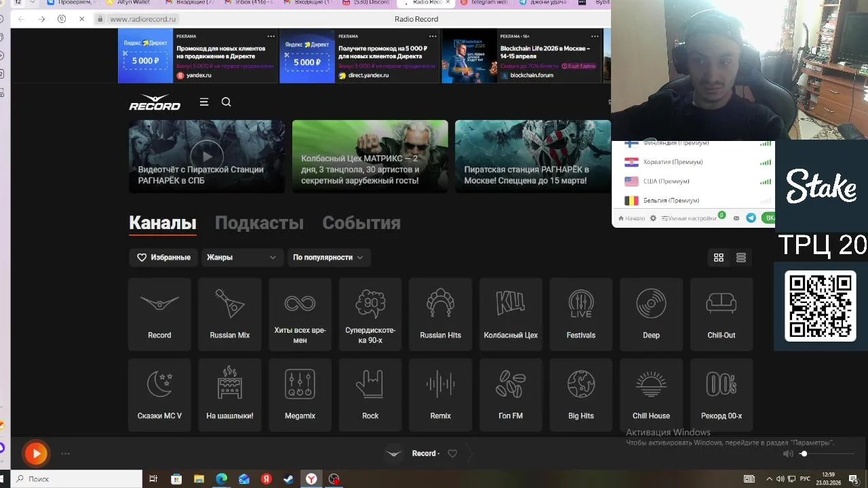Viewport: 868px width, 488px height.
Task: Play the Big Hits channel
Action: pyautogui.click(x=581, y=395)
